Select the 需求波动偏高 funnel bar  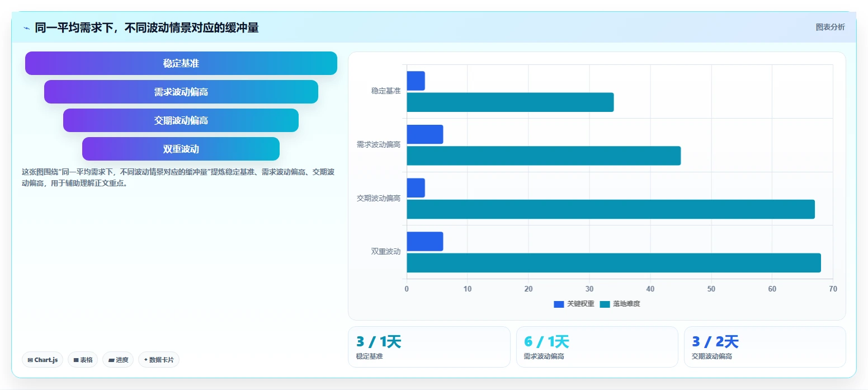coord(181,92)
